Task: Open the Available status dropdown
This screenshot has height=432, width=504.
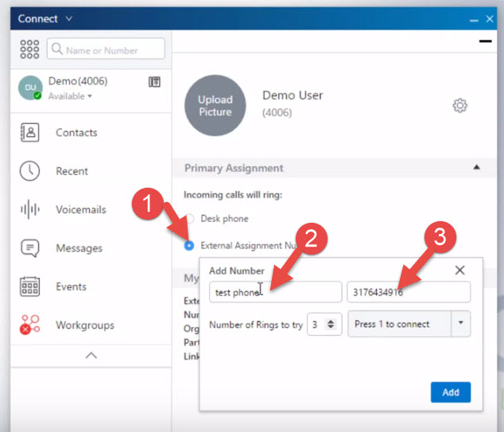Action: click(70, 96)
